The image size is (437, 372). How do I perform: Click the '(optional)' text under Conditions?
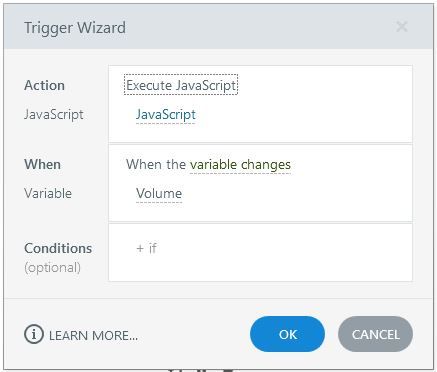52,268
